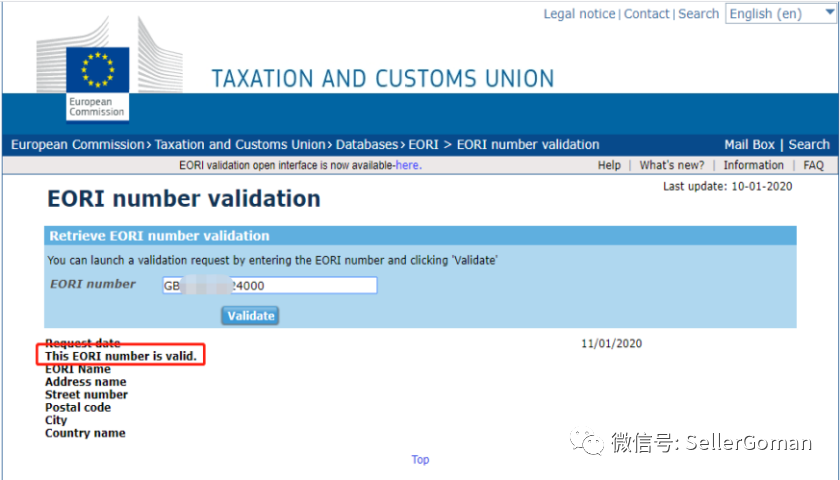Viewport: 840px width, 480px height.
Task: Click Last update: 10-01-2020 text
Action: point(728,186)
